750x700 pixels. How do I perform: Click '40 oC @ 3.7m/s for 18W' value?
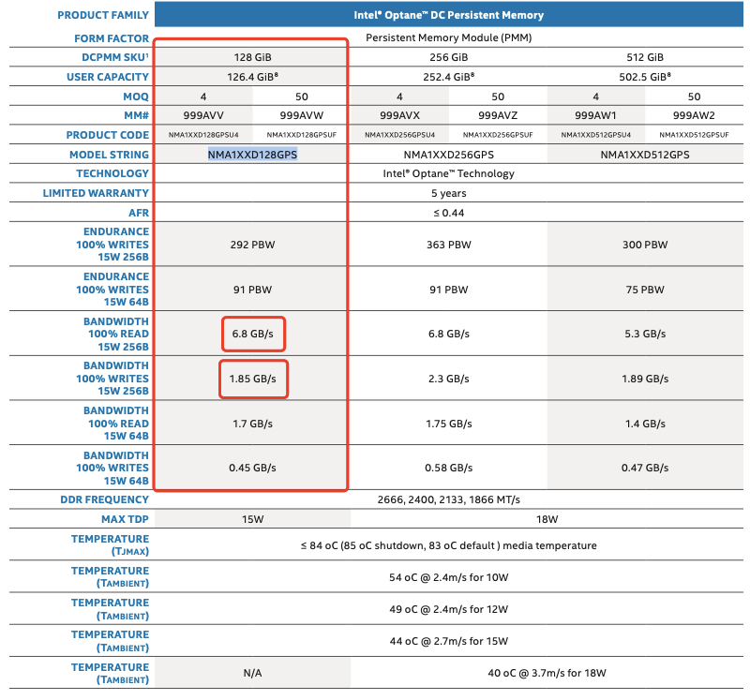pos(547,673)
